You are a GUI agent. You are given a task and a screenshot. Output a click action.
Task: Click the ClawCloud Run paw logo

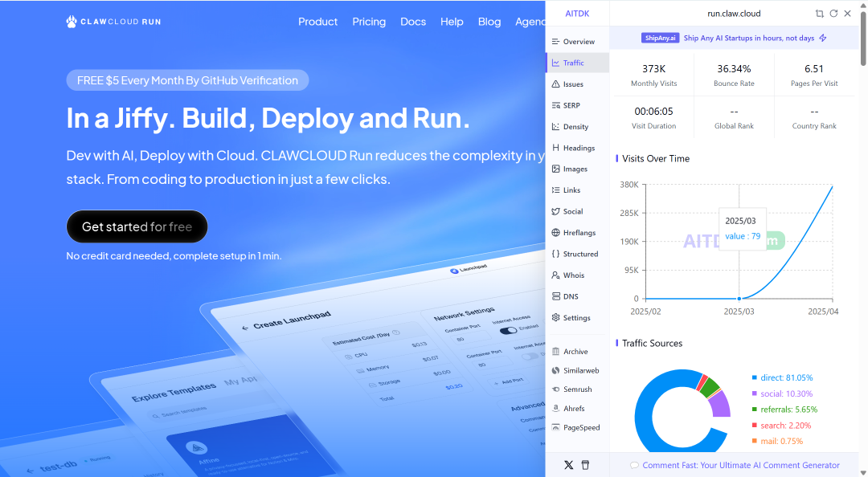pyautogui.click(x=72, y=22)
